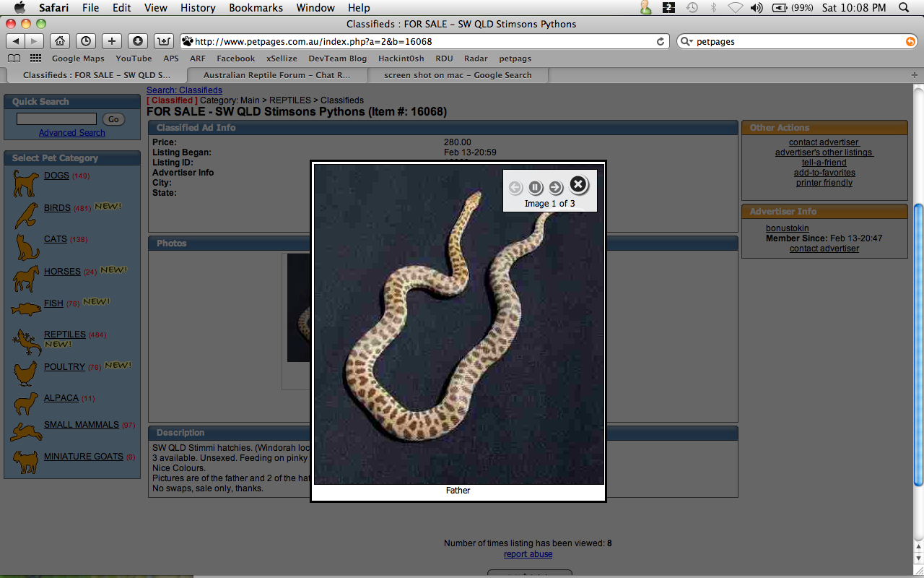Click the SMALL MAMMALS rabbit icon
This screenshot has height=578, width=924.
point(26,432)
